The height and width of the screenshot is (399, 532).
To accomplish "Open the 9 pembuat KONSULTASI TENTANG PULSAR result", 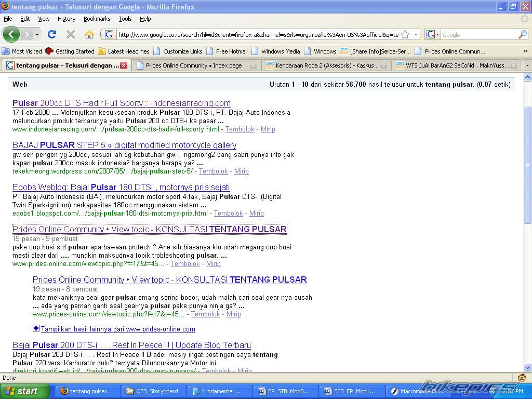I will 150,229.
